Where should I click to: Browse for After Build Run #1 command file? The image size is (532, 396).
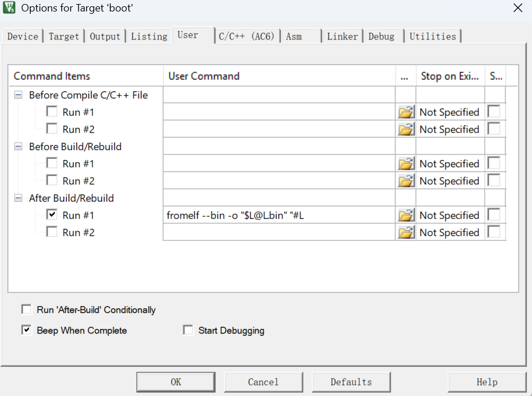click(x=406, y=215)
